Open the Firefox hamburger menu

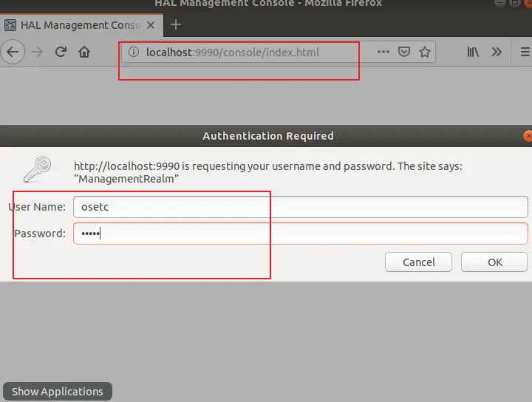525,52
